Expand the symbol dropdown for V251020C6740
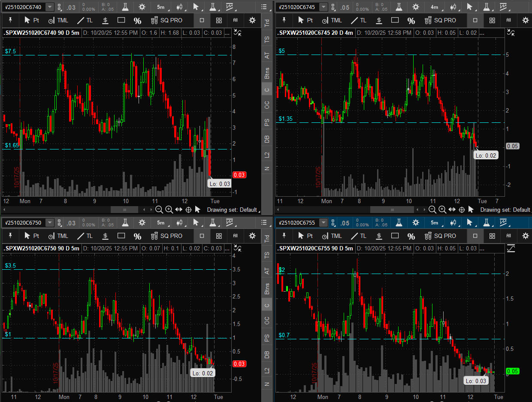The width and height of the screenshot is (532, 402). [x=50, y=7]
